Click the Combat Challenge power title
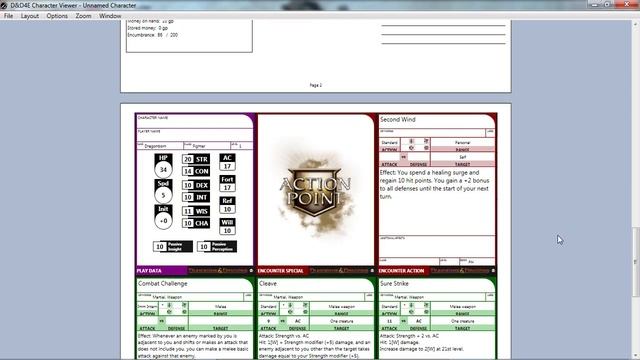The width and height of the screenshot is (640, 360). [162, 283]
